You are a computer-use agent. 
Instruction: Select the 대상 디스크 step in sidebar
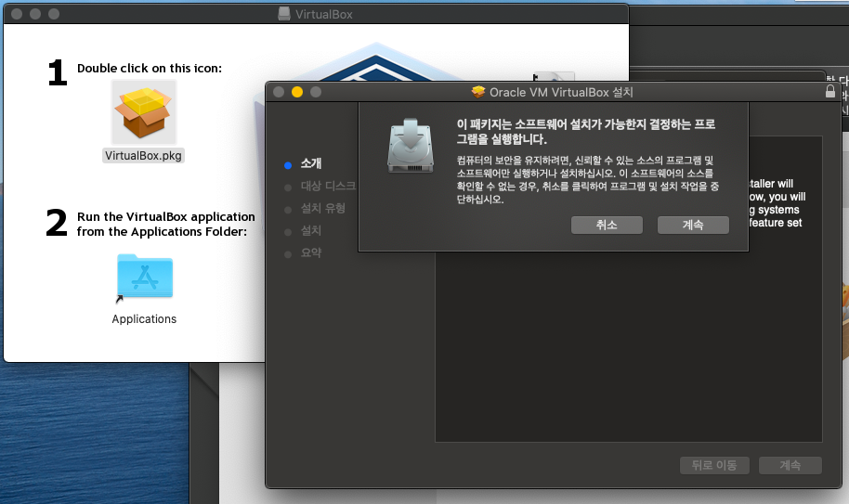328,186
